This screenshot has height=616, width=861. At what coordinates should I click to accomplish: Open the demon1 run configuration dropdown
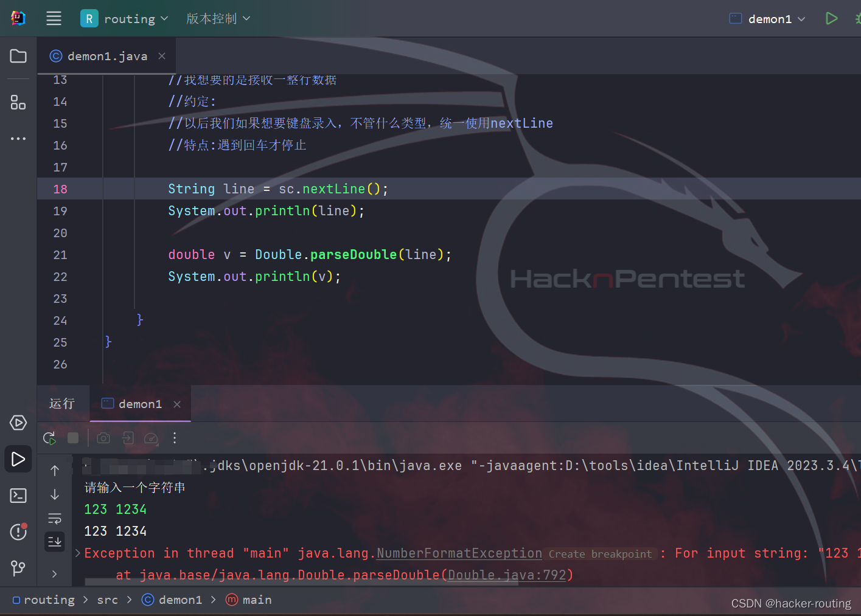767,19
